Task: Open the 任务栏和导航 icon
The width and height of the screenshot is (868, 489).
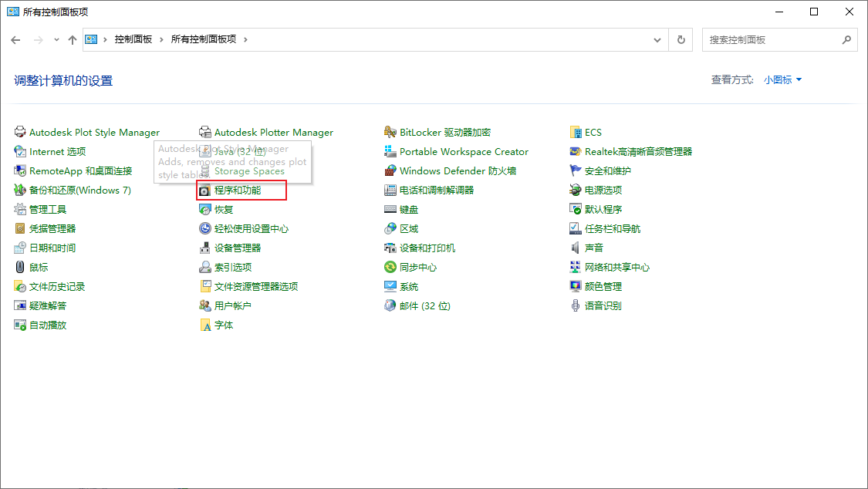Action: tap(575, 228)
